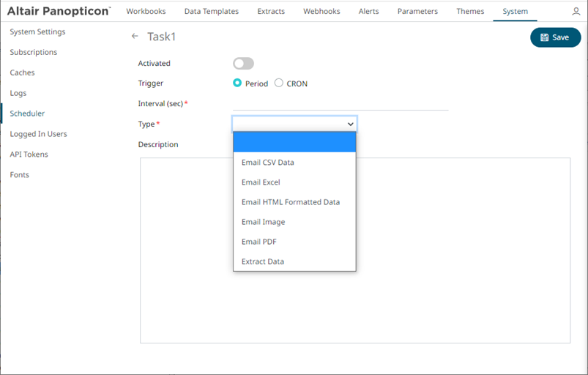Click the Altair Panopticon logo

point(59,12)
